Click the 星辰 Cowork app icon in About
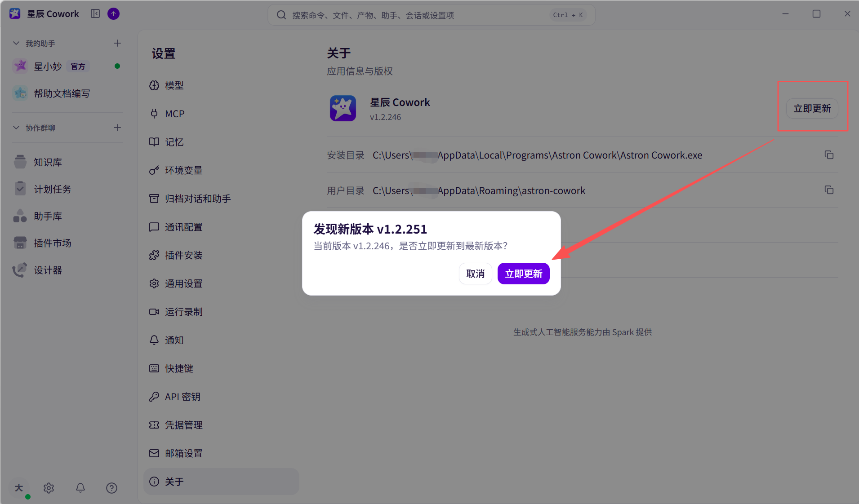Image resolution: width=859 pixels, height=504 pixels. tap(343, 108)
